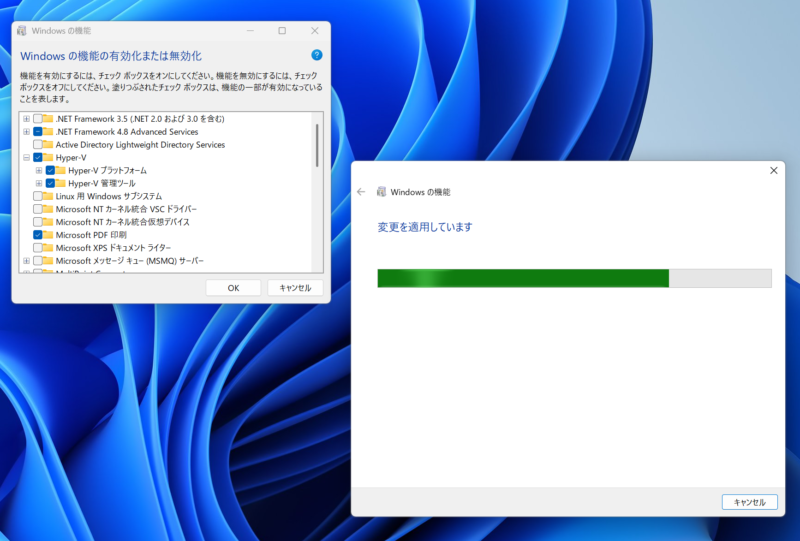This screenshot has height=541, width=800.
Task: Uncheck the Microsoft PDF 印刷 checkbox
Action: pyautogui.click(x=37, y=235)
